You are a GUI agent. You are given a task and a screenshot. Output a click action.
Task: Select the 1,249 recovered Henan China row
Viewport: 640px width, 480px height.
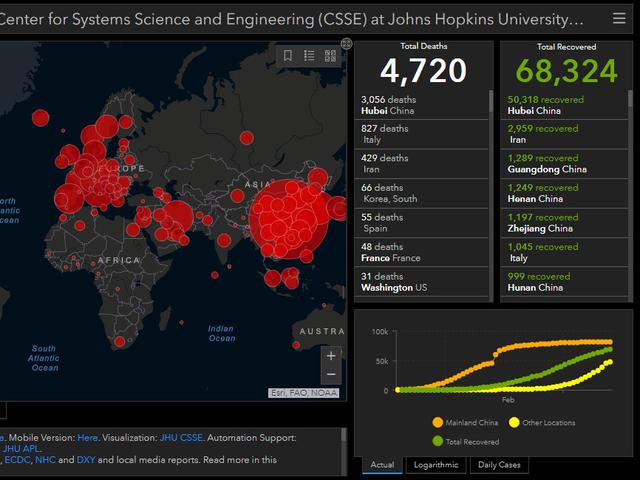click(564, 193)
